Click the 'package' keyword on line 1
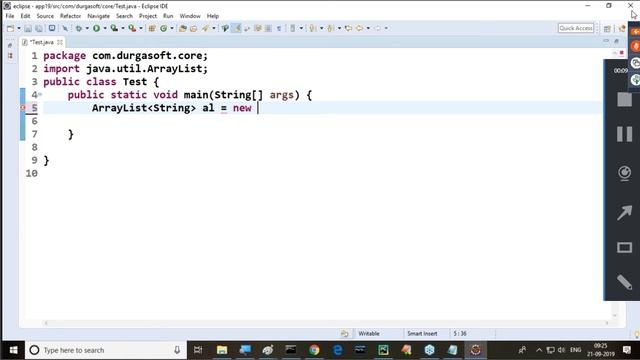Viewport: 640px width, 360px height. coord(64,56)
